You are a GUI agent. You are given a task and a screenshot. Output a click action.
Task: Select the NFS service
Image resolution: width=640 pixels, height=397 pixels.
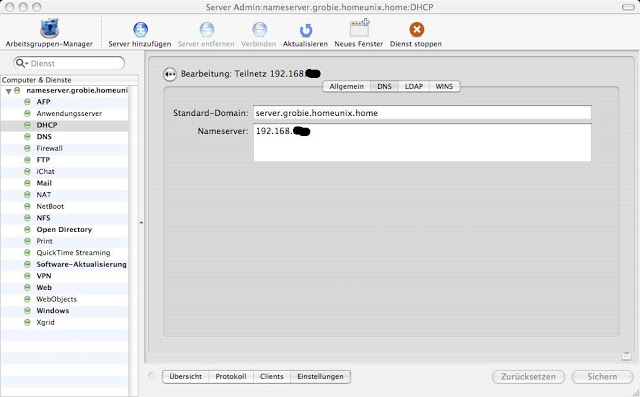pos(43,218)
